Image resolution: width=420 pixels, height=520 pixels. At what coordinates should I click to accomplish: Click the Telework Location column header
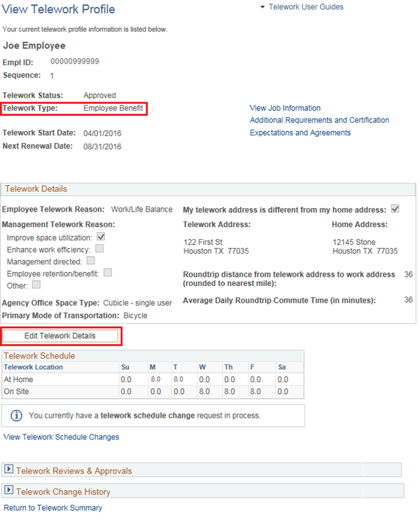(34, 367)
